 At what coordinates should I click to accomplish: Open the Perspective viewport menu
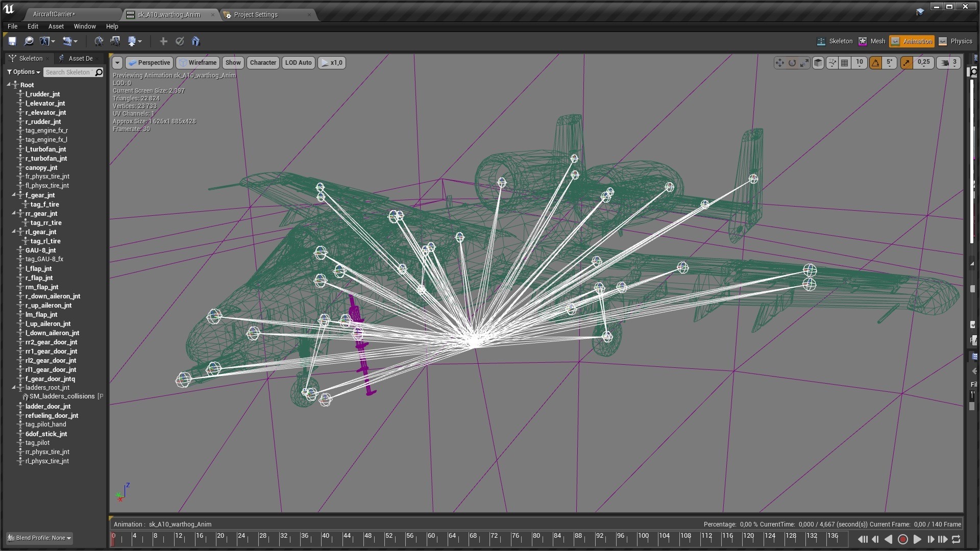pyautogui.click(x=149, y=63)
